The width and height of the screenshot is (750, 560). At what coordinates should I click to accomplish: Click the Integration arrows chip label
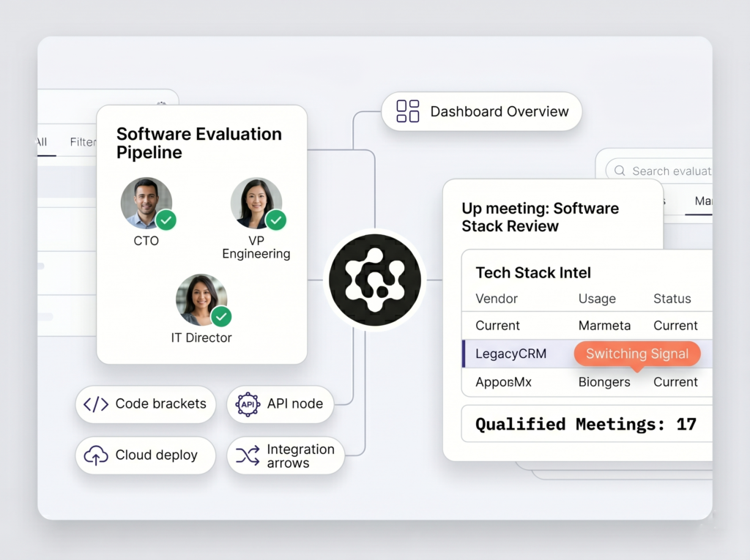click(x=300, y=456)
